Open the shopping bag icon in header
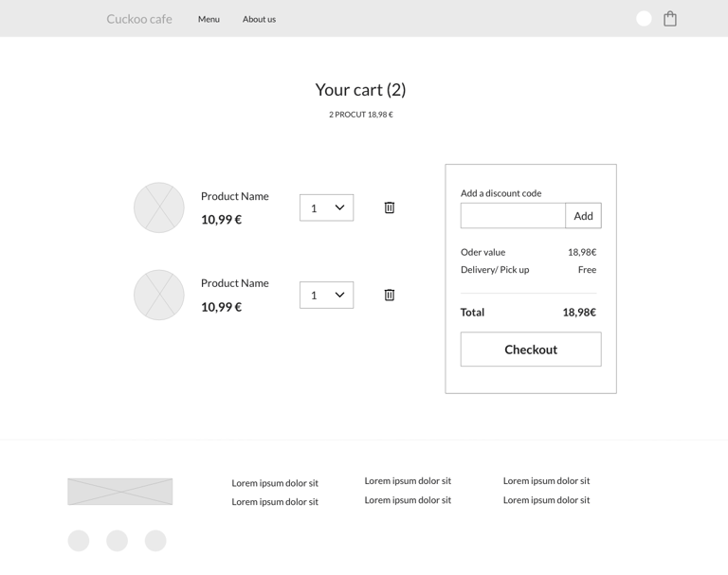This screenshot has height=575, width=728. tap(669, 19)
